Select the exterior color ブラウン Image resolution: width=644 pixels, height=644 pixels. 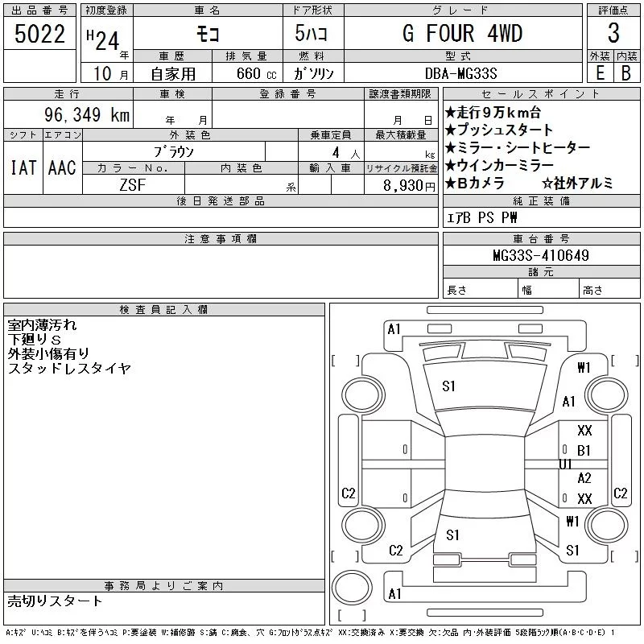pos(173,152)
